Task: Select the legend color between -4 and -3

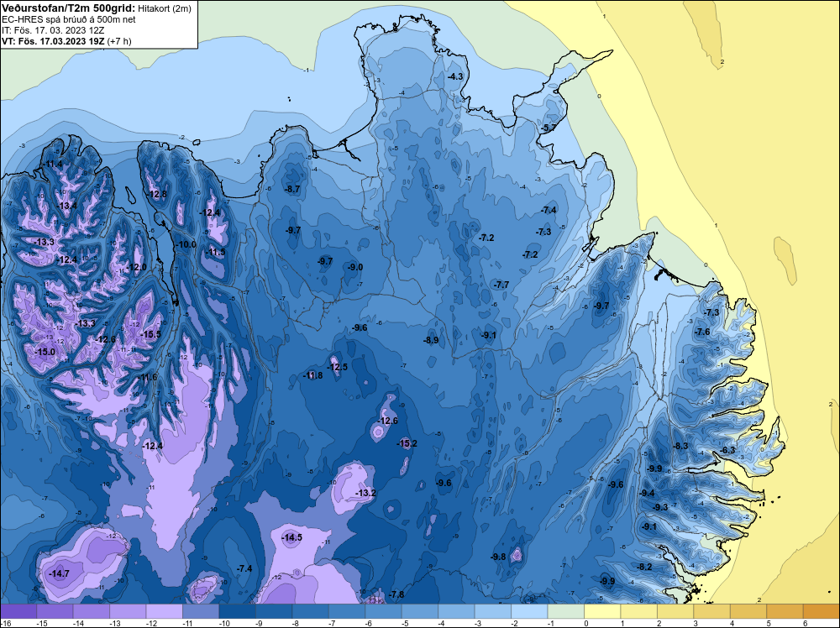Action: tap(456, 611)
